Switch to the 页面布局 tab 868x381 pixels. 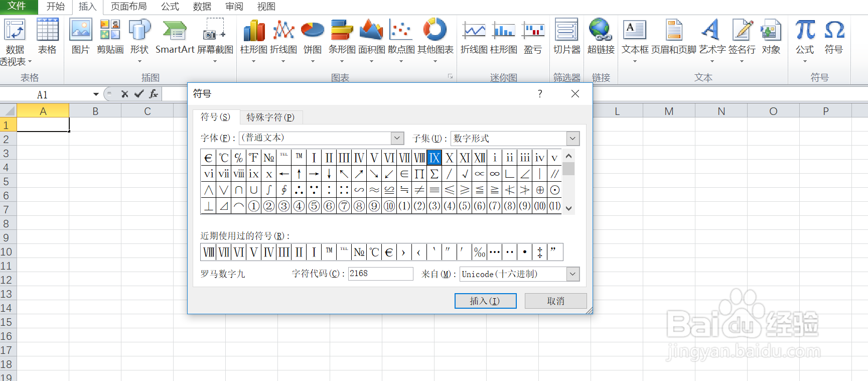click(129, 7)
